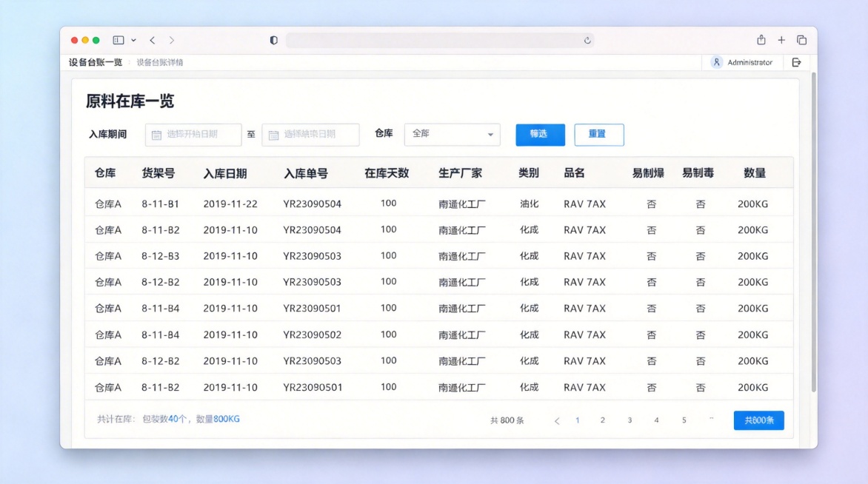This screenshot has height=484, width=868.
Task: Go to page 5 in pagination
Action: [x=684, y=420]
